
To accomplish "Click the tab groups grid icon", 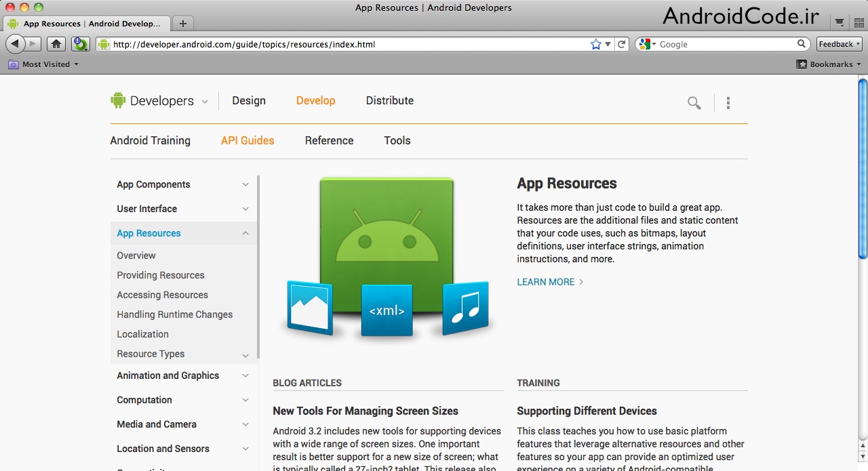I will click(x=859, y=23).
